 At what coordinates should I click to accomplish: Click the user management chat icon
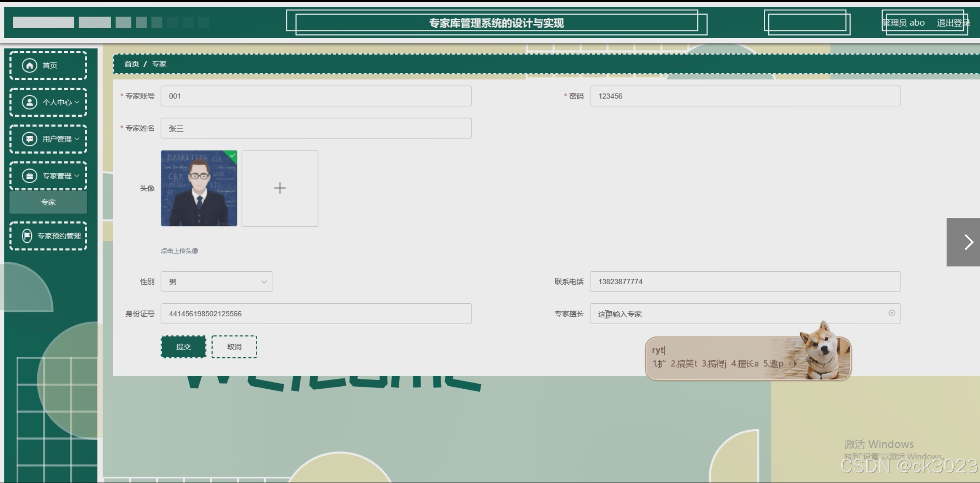click(29, 139)
